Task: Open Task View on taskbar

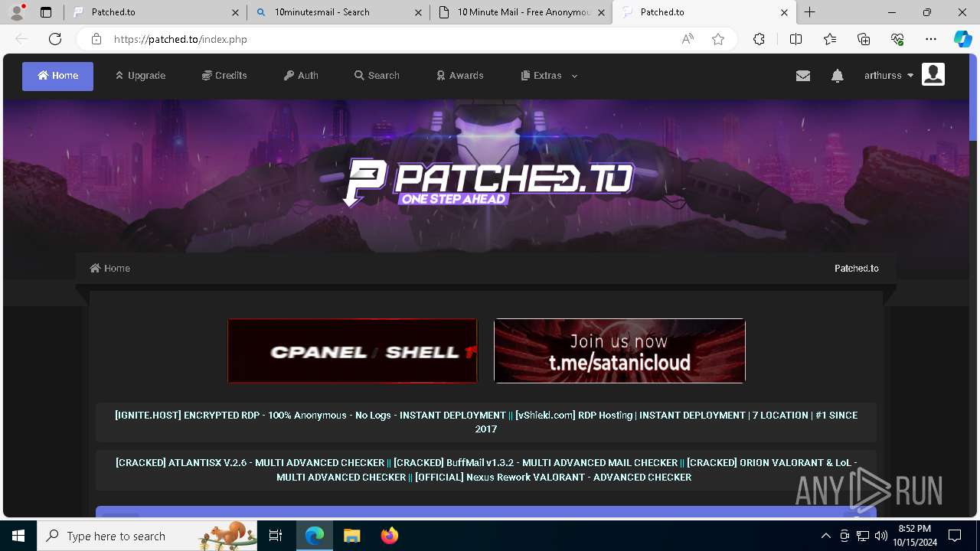Action: (x=276, y=536)
